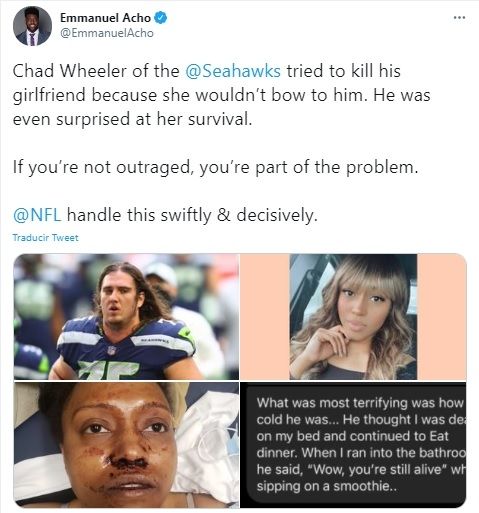Follow the @NFL mention link
The height and width of the screenshot is (513, 479).
point(37,214)
